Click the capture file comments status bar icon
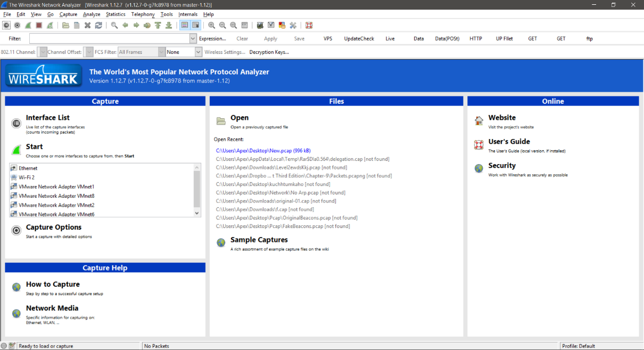This screenshot has width=644, height=350. click(12, 346)
